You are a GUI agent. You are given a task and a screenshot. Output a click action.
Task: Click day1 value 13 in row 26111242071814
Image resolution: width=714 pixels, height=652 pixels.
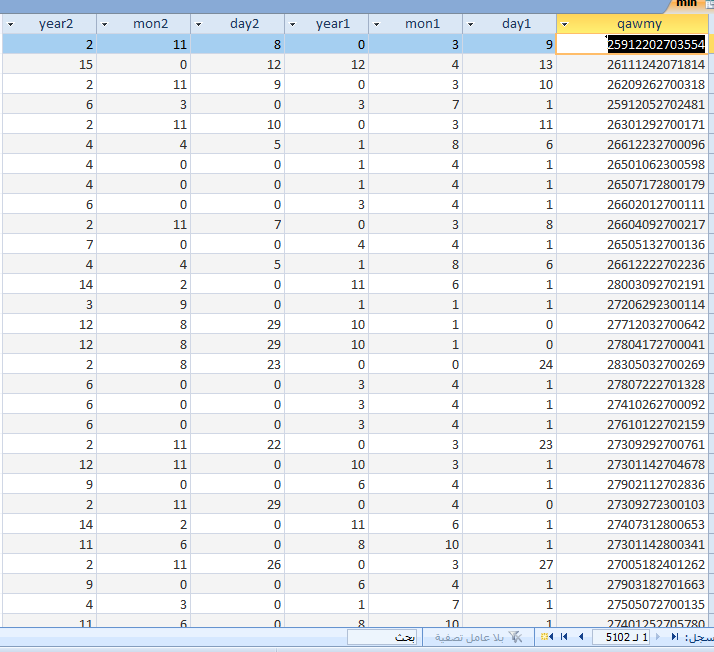click(x=510, y=64)
